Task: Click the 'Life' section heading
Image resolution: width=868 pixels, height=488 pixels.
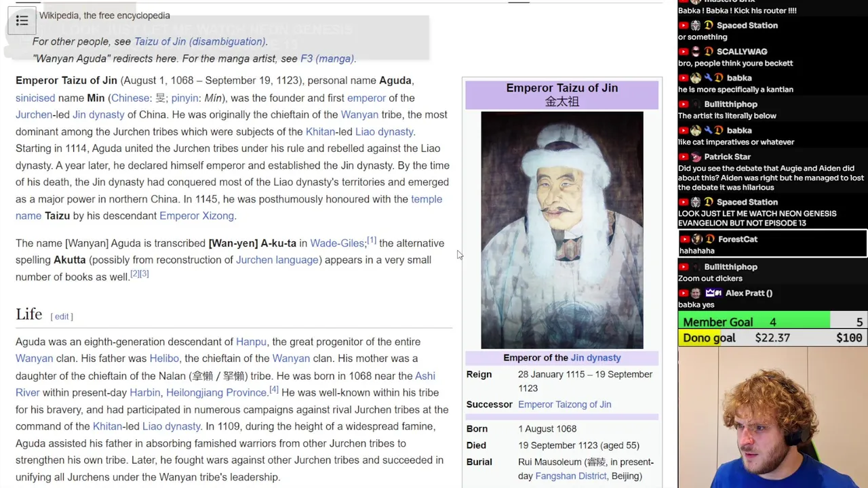Action: [x=28, y=314]
